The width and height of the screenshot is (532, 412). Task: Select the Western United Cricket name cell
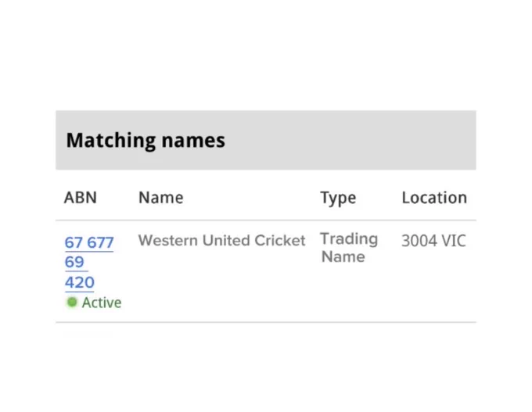pos(221,240)
